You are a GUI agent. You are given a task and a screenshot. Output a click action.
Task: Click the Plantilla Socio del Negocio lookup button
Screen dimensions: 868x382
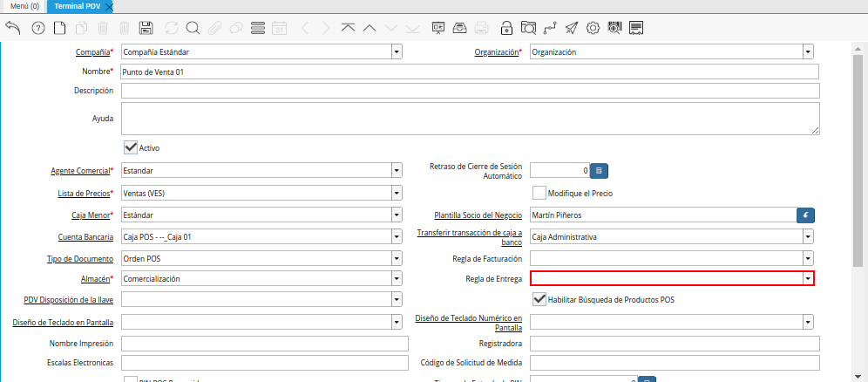[806, 215]
